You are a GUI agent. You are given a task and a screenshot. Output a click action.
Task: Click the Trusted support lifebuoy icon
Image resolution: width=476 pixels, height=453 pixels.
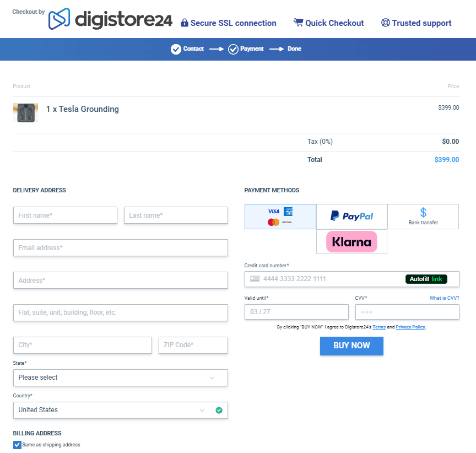click(385, 23)
